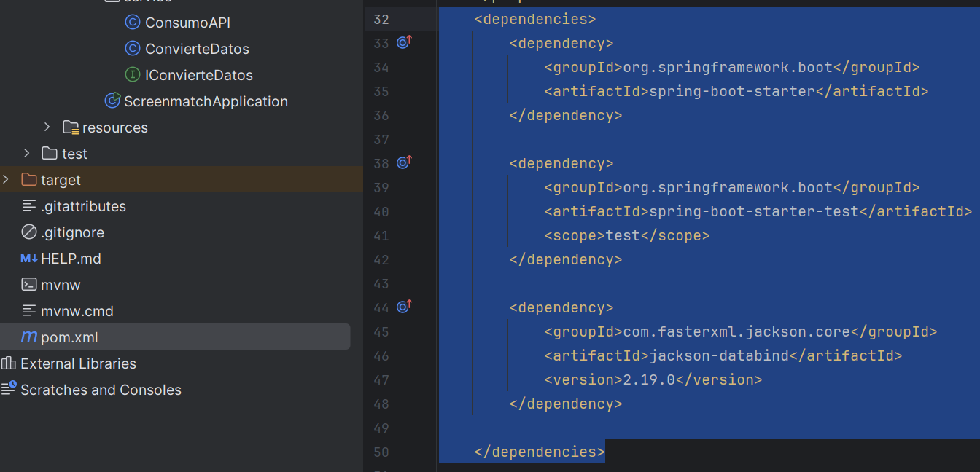The height and width of the screenshot is (472, 980).
Task: Click <dependency> opening tag on line 44
Action: (x=561, y=307)
